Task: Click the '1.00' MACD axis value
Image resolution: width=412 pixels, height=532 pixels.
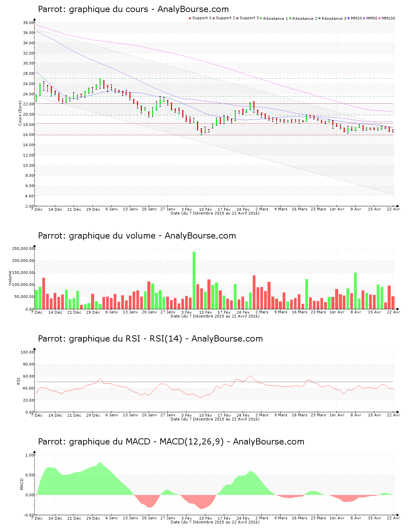Action: click(x=30, y=455)
